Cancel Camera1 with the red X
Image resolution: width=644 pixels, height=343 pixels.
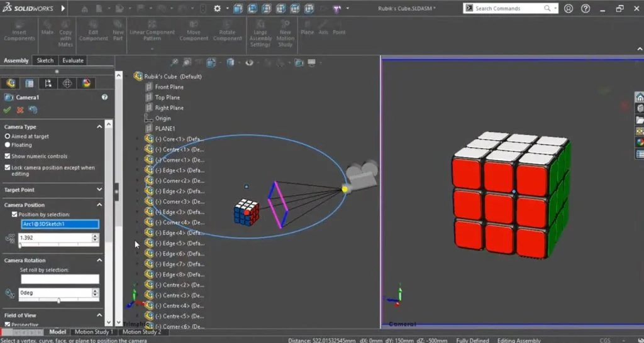point(20,110)
